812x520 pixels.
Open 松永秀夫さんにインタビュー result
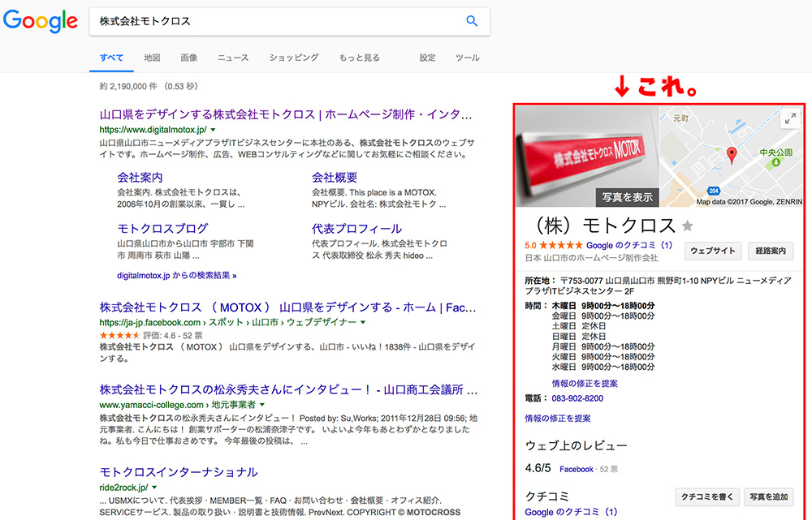[288, 389]
